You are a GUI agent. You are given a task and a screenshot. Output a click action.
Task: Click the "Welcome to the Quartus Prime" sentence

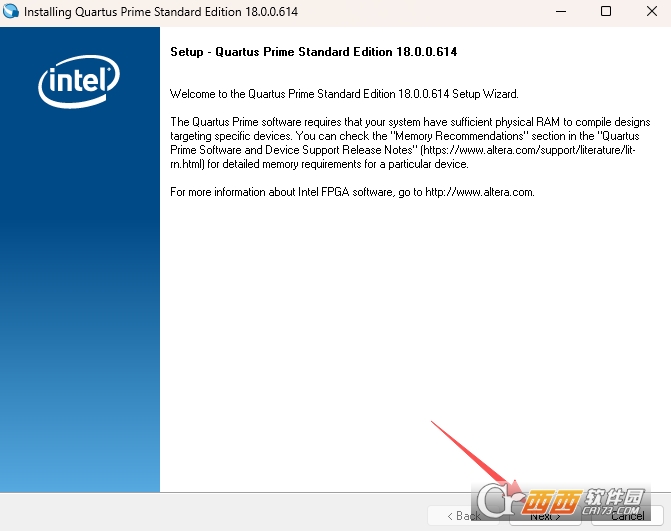point(344,94)
